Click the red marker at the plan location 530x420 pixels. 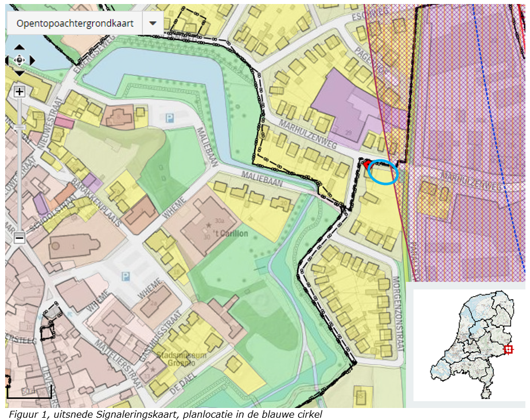click(366, 164)
